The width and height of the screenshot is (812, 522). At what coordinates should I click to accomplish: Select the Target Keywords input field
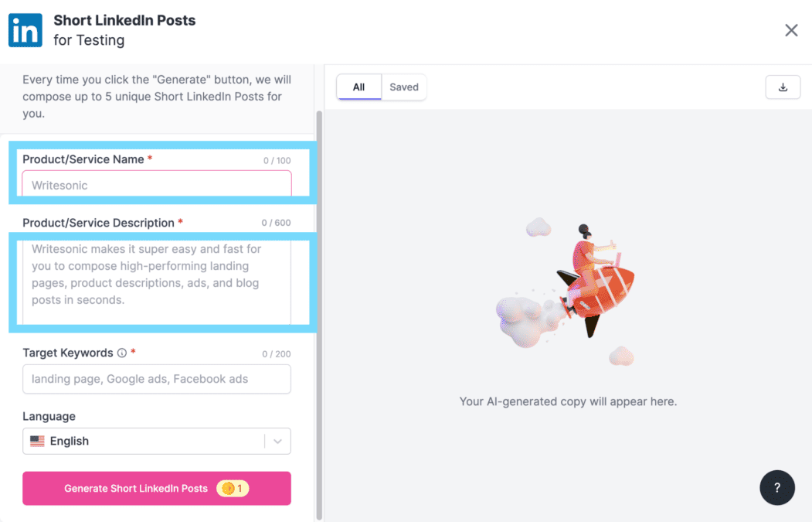point(156,379)
